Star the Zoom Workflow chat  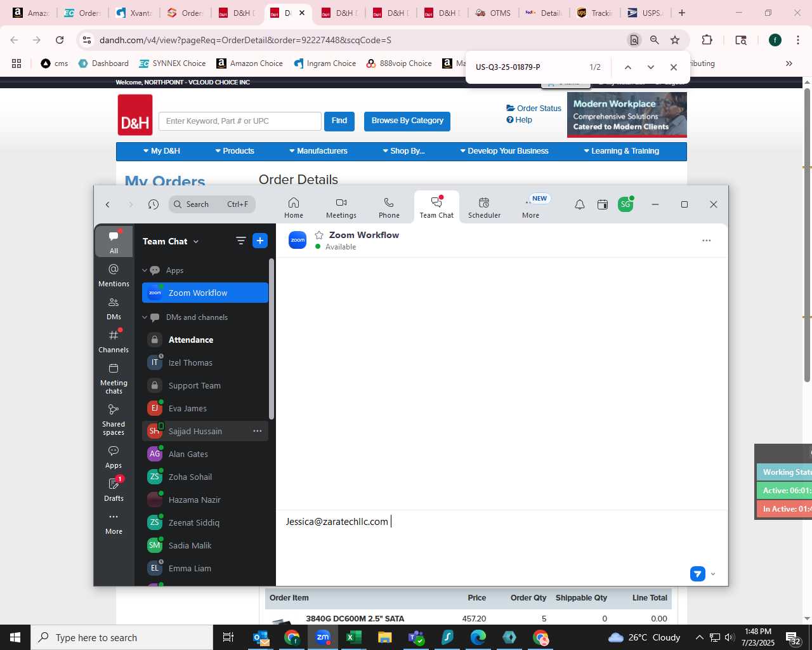pos(319,235)
